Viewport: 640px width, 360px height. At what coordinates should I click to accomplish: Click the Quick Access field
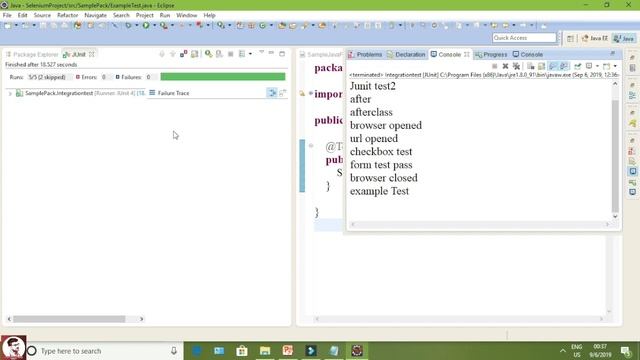(x=524, y=38)
